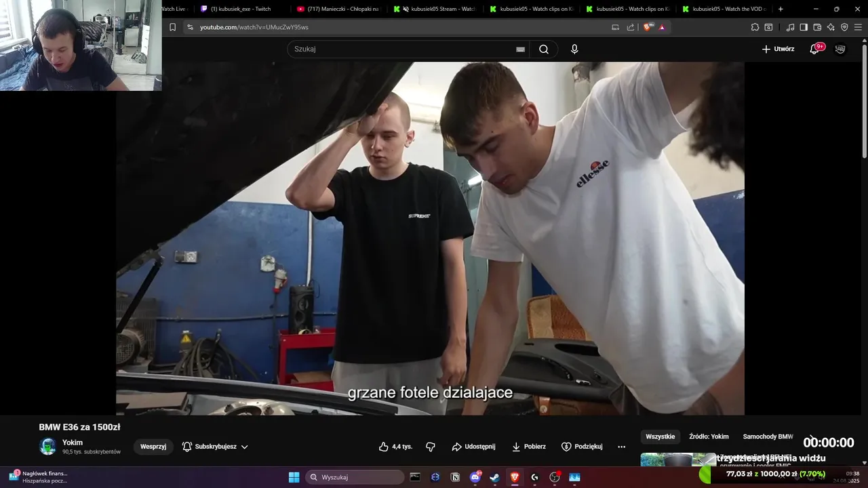This screenshot has width=868, height=488.
Task: Click the cast screen icon in address bar
Action: coord(615,27)
